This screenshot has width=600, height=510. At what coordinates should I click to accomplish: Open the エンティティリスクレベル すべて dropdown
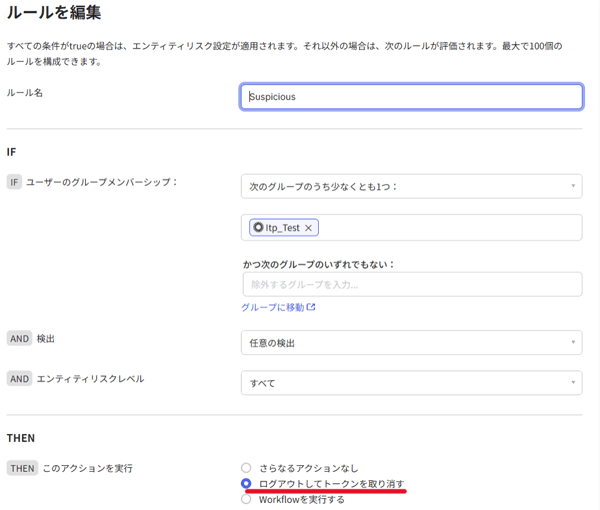tap(411, 383)
